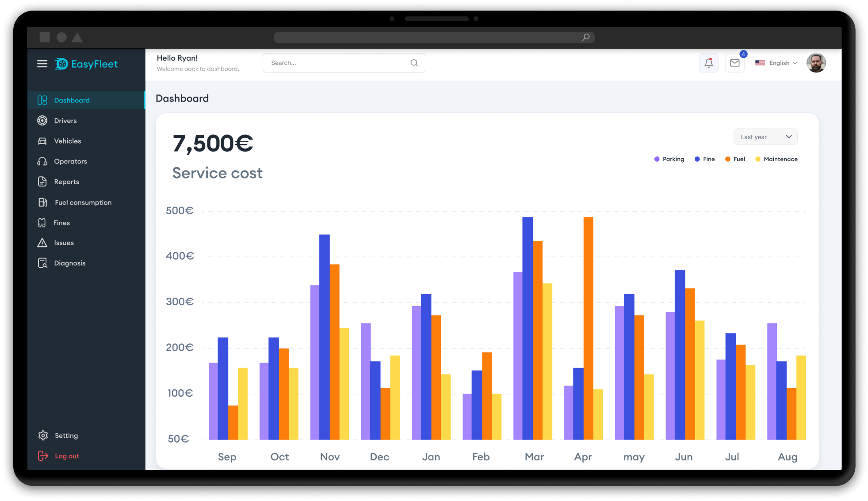
Task: Click the Drivers steering wheel icon
Action: point(42,121)
